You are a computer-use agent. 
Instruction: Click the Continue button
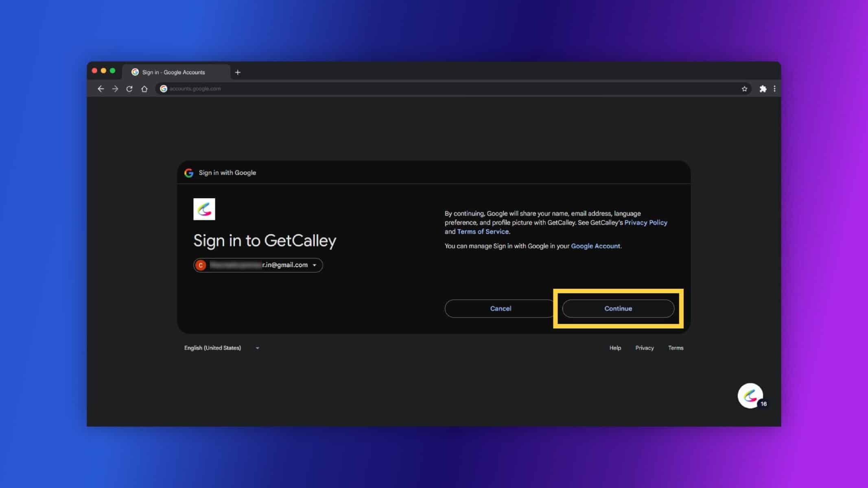coord(618,309)
